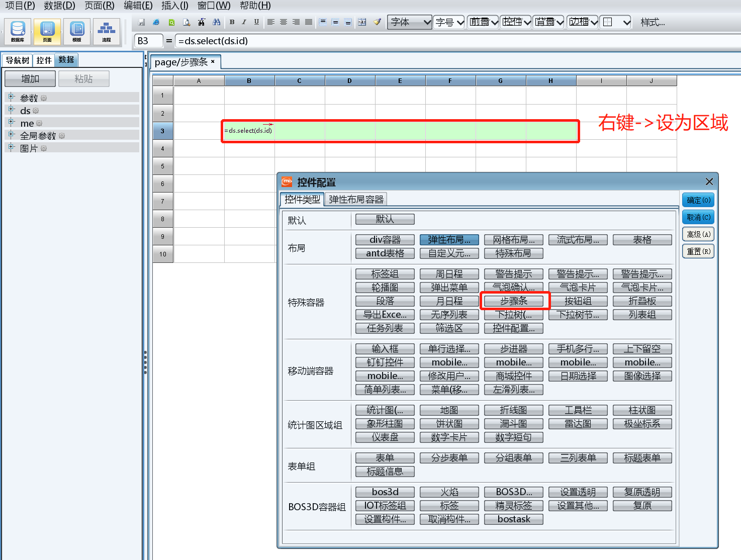The height and width of the screenshot is (560, 741).
Task: Click the browser preview (IE) toolbar icon
Action: [156, 22]
